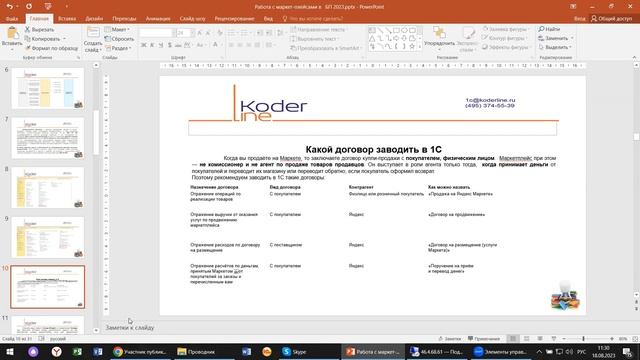
Task: Click Создать слайд new slide icon
Action: [93, 32]
